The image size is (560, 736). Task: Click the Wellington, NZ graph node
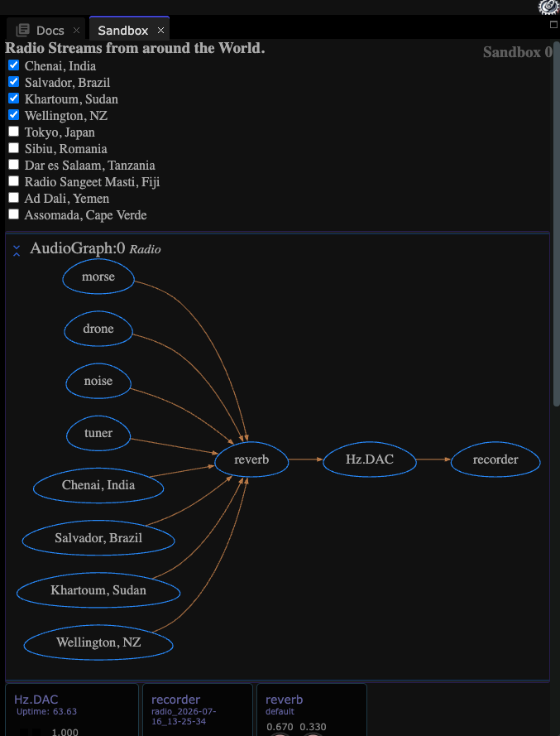(98, 642)
